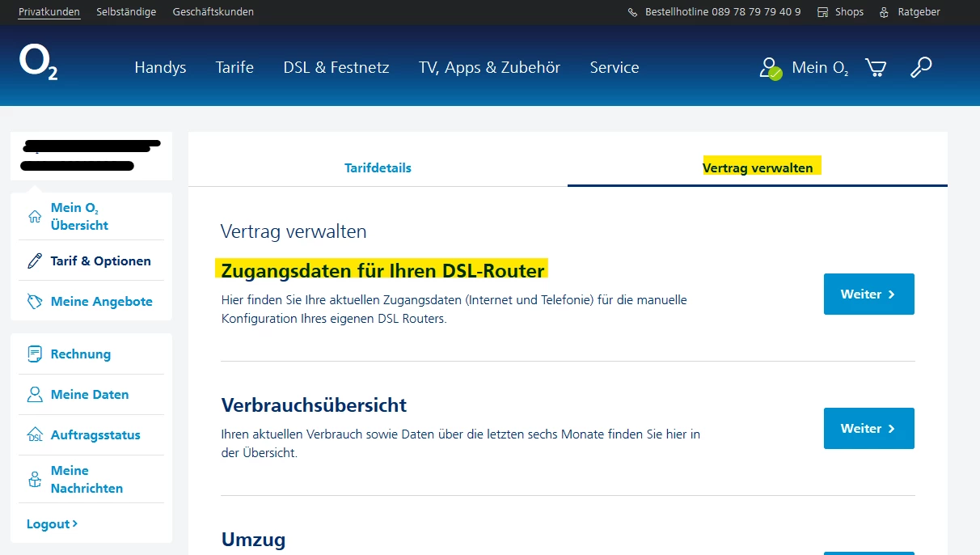Open the shopping cart icon
The height and width of the screenshot is (555, 980).
pos(875,67)
